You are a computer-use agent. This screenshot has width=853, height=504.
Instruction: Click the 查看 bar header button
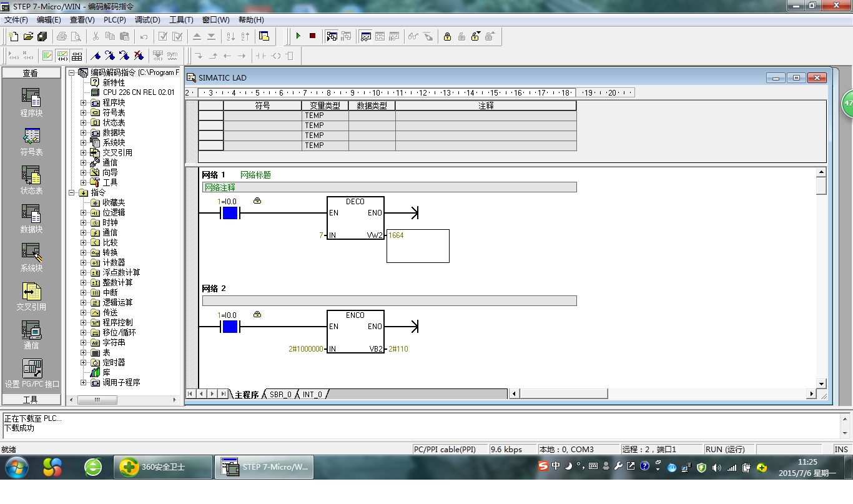(31, 73)
